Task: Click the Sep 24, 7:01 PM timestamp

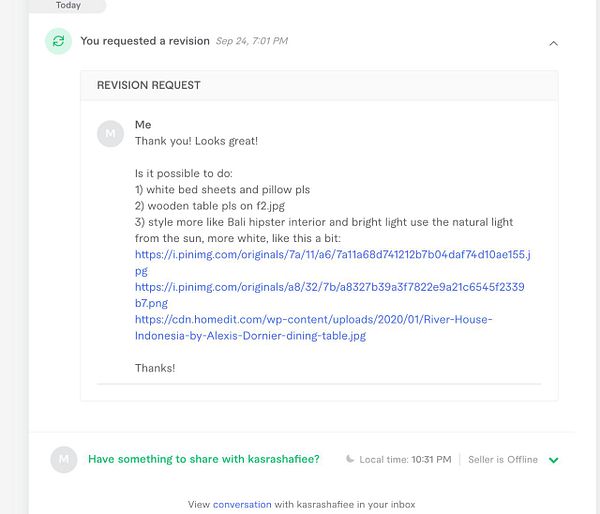Action: (x=251, y=41)
